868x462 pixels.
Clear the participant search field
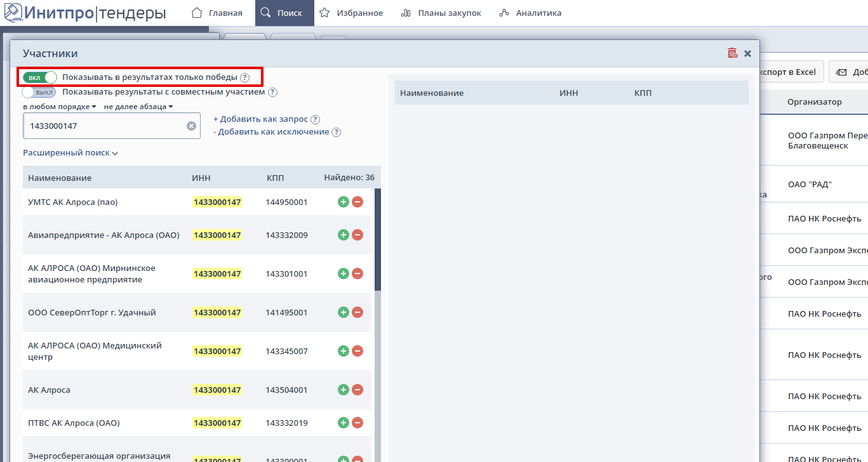[191, 126]
